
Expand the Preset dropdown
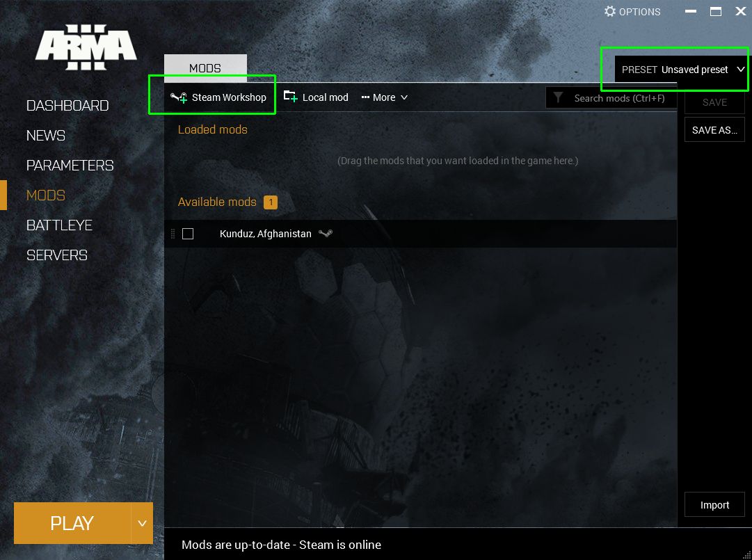pos(740,70)
